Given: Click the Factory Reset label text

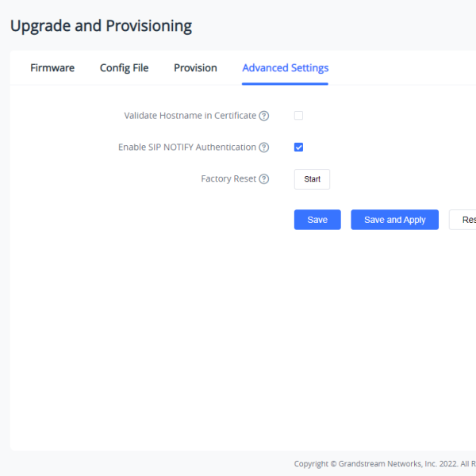Looking at the screenshot, I should 228,179.
